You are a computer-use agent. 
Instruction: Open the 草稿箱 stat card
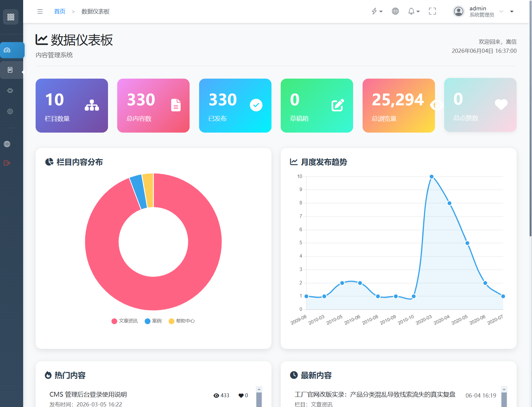(317, 106)
